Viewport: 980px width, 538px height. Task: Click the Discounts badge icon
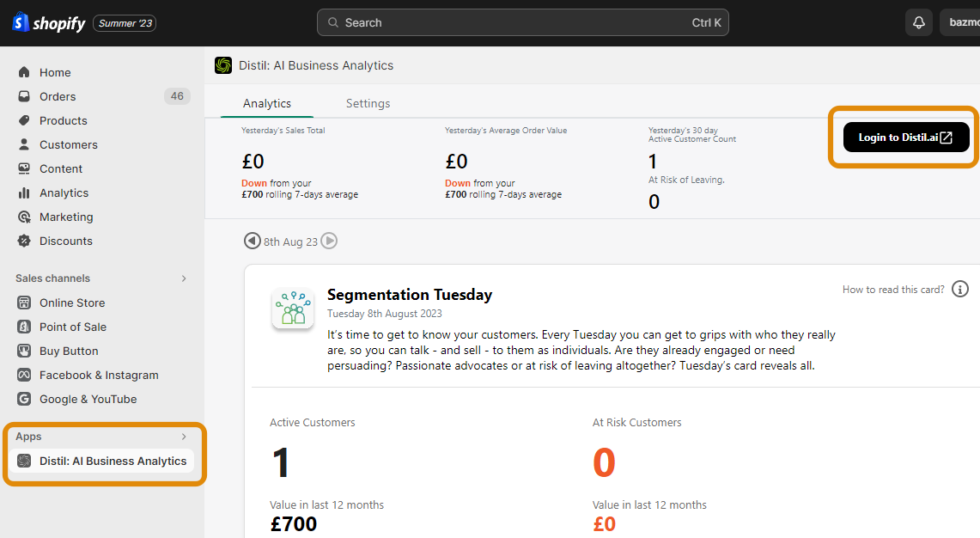click(24, 241)
